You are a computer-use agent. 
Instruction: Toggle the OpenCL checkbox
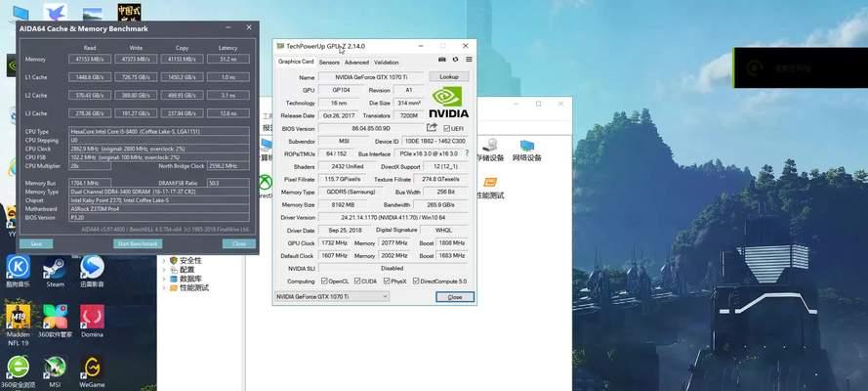[x=324, y=282]
